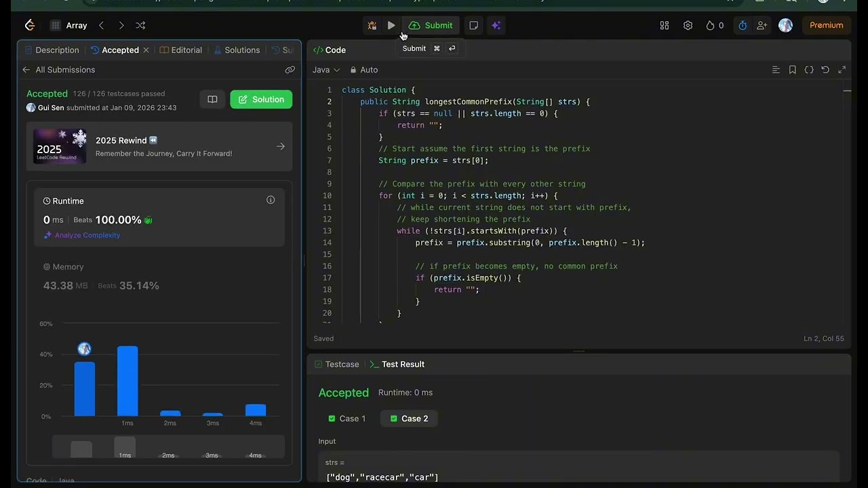The width and height of the screenshot is (868, 488).
Task: Open the Java language dropdown
Action: pyautogui.click(x=326, y=70)
